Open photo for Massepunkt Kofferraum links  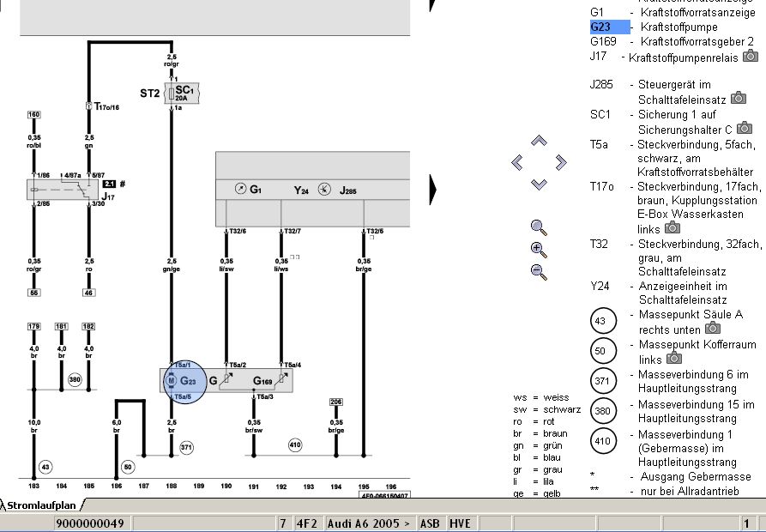676,357
